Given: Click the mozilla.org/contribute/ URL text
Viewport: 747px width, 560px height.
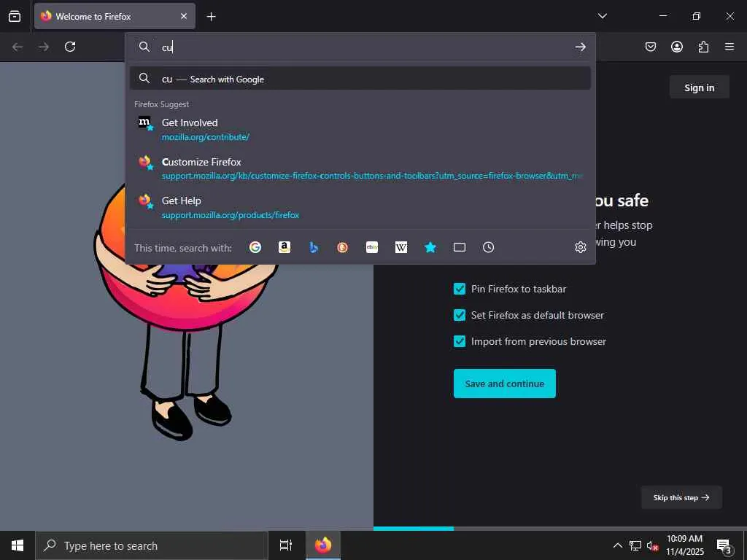Looking at the screenshot, I should [x=205, y=137].
